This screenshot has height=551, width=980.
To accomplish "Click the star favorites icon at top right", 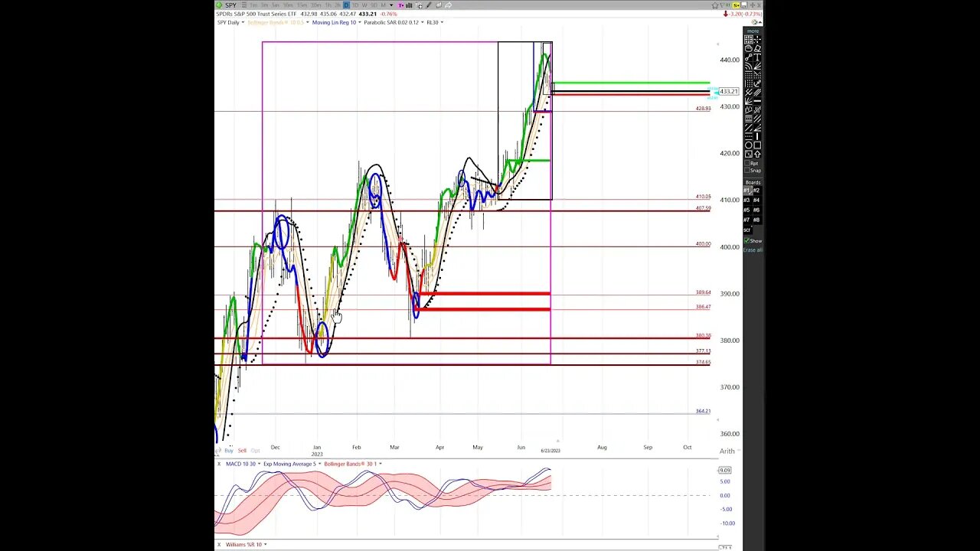I will [x=715, y=5].
